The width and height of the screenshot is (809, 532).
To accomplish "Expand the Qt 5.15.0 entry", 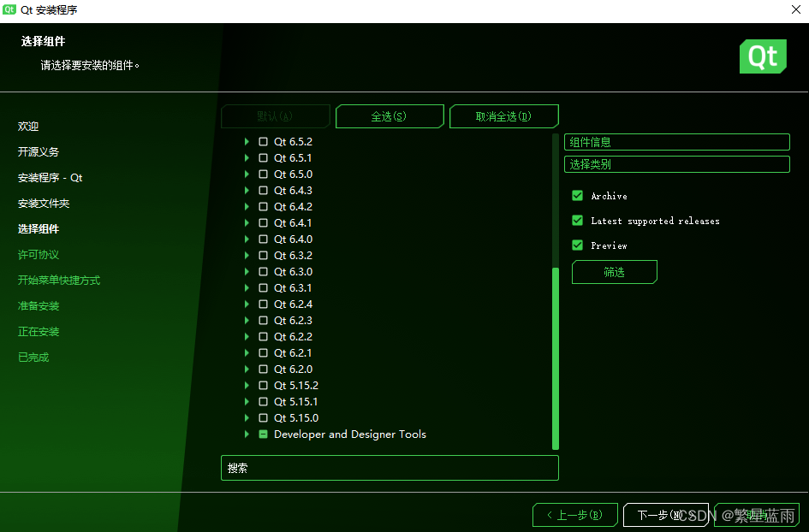I will pyautogui.click(x=247, y=417).
